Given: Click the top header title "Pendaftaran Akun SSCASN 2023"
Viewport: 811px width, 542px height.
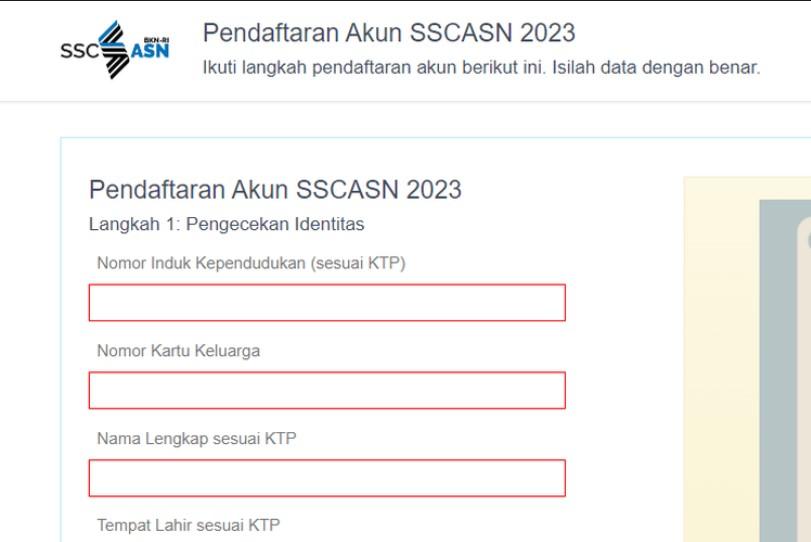Looking at the screenshot, I should coord(389,33).
